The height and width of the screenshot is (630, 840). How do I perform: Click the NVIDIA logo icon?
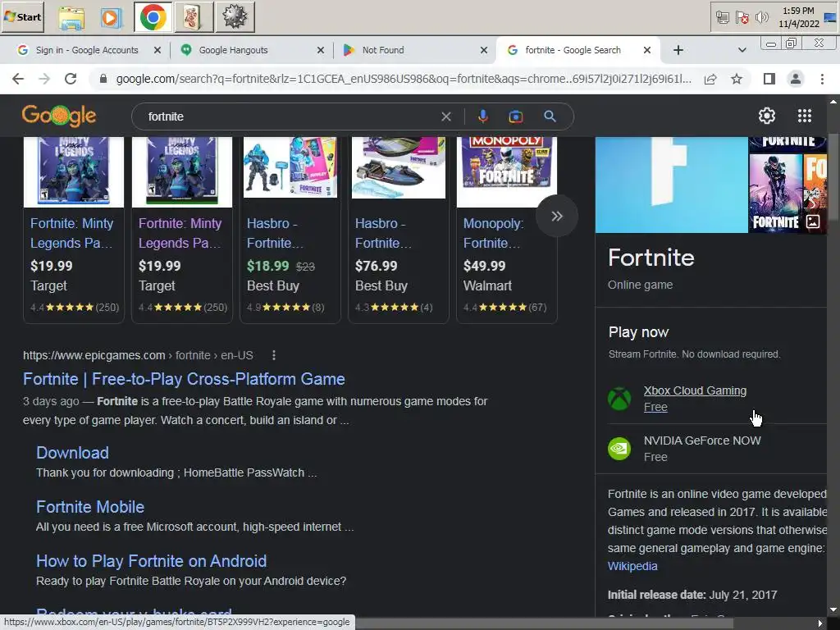619,449
